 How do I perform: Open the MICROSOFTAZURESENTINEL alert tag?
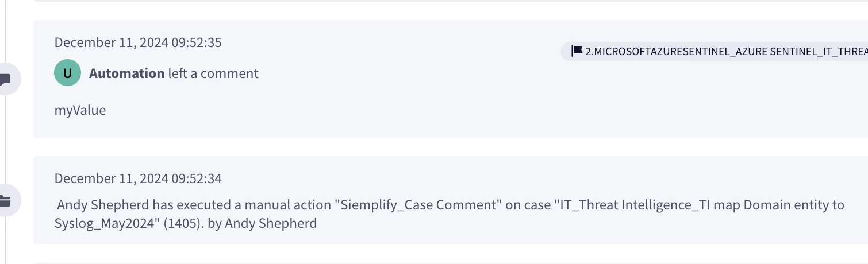pos(714,51)
